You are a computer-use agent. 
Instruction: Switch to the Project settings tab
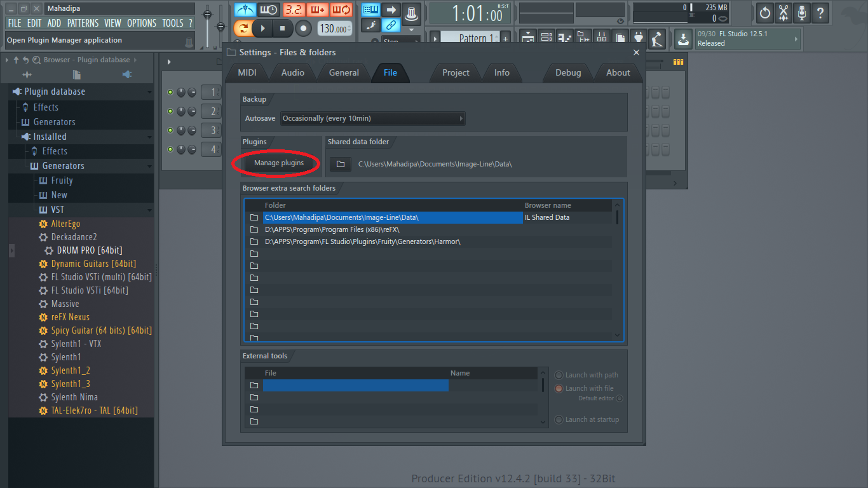(456, 72)
